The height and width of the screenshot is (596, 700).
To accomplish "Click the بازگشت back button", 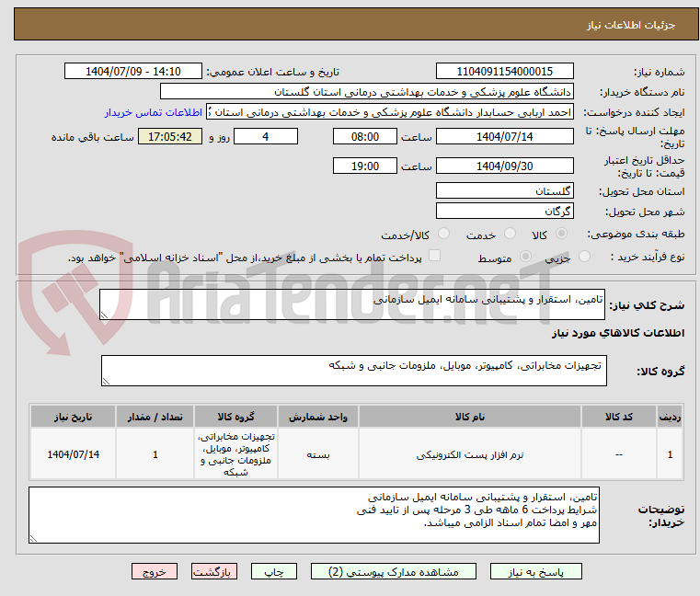I will 214,571.
